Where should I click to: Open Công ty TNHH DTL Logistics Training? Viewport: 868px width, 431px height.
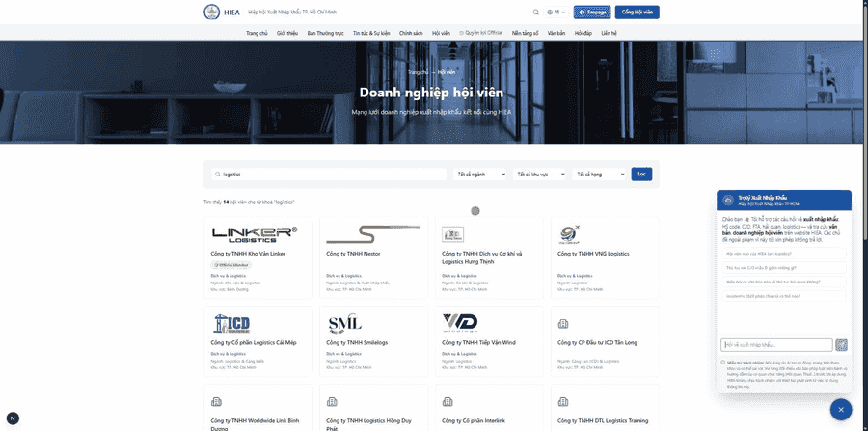coord(601,420)
